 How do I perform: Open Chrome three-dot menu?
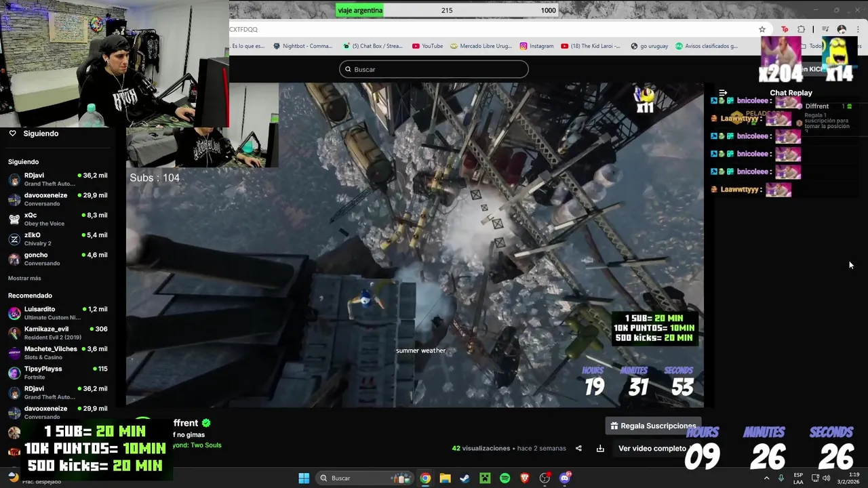click(x=858, y=29)
